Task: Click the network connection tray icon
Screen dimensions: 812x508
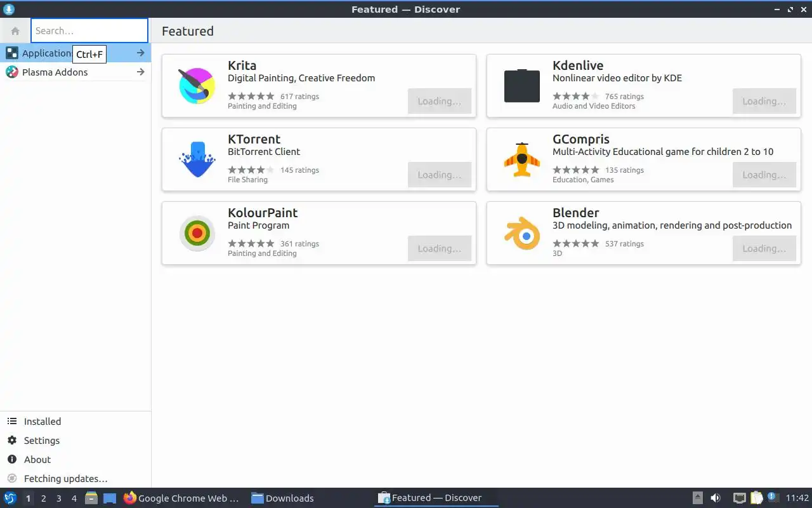Action: (x=739, y=498)
